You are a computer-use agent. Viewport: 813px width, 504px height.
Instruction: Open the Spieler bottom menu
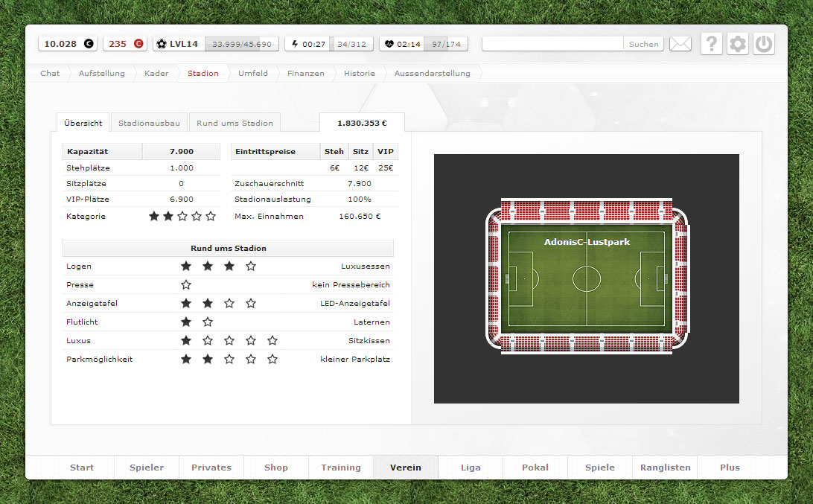pos(147,468)
